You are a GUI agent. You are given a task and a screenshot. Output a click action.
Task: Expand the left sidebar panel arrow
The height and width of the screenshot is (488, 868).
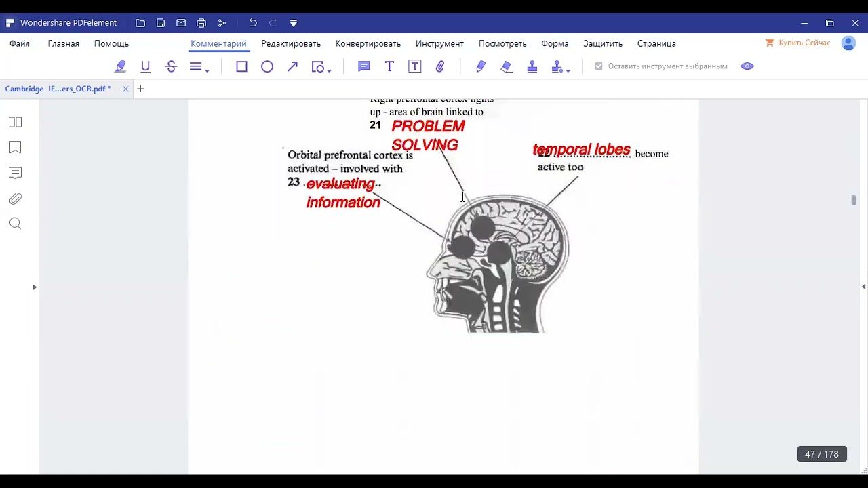[x=35, y=287]
